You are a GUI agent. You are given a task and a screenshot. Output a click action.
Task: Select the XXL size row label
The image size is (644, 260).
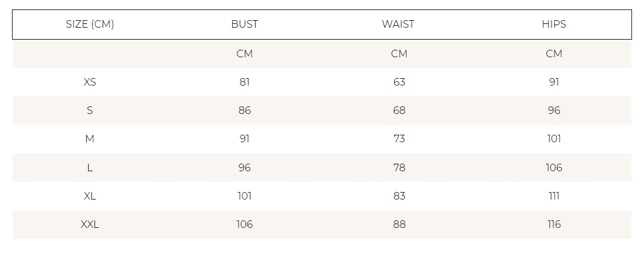tap(89, 224)
